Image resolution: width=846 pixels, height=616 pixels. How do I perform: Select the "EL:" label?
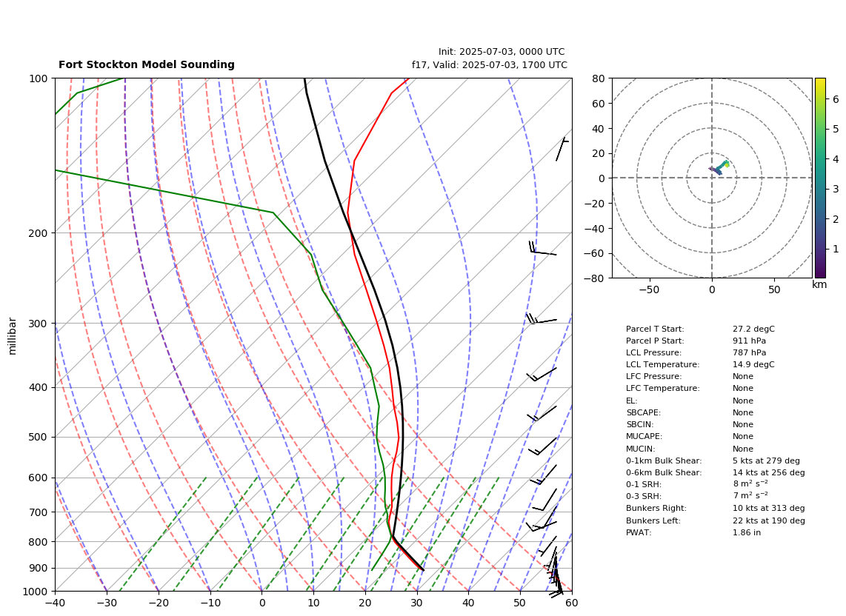click(x=632, y=401)
